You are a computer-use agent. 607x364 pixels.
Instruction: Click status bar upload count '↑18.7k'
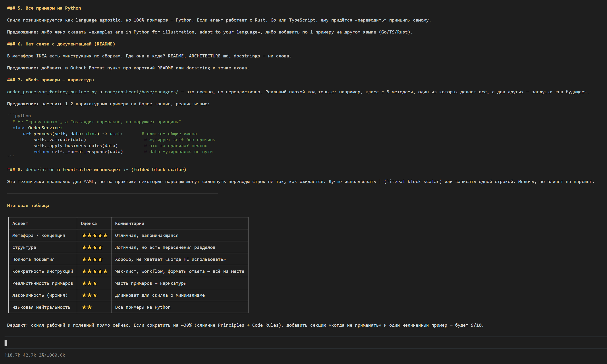point(12,355)
